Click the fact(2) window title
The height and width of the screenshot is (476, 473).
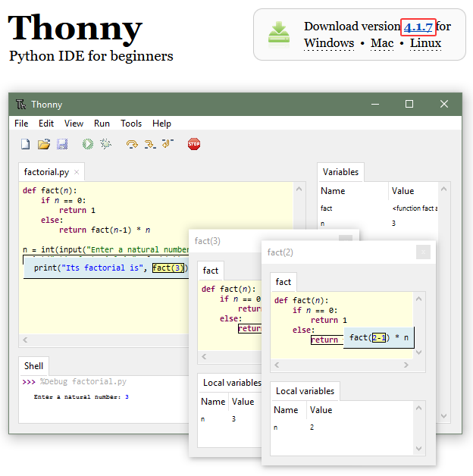pos(280,252)
